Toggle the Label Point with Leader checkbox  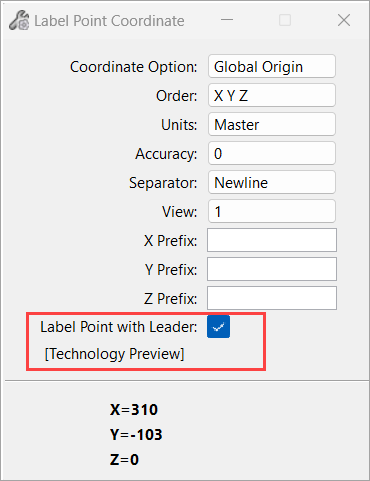(218, 327)
